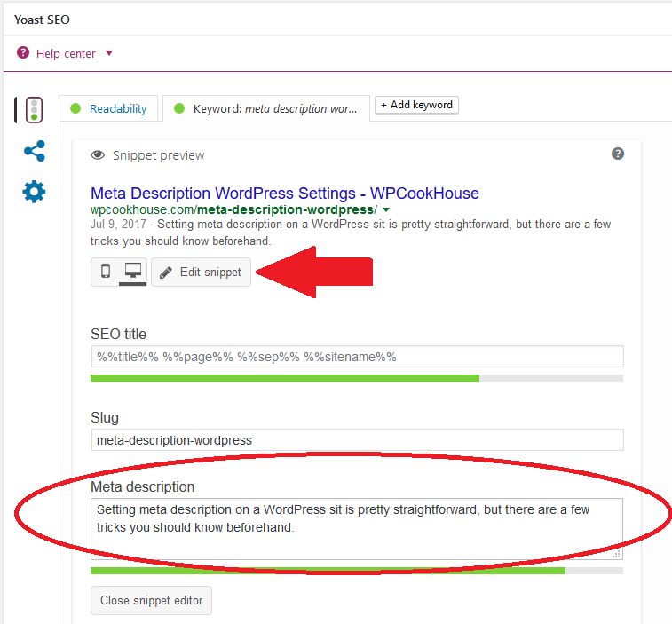Image resolution: width=672 pixels, height=624 pixels.
Task: Click the Edit snippet button
Action: [x=201, y=273]
